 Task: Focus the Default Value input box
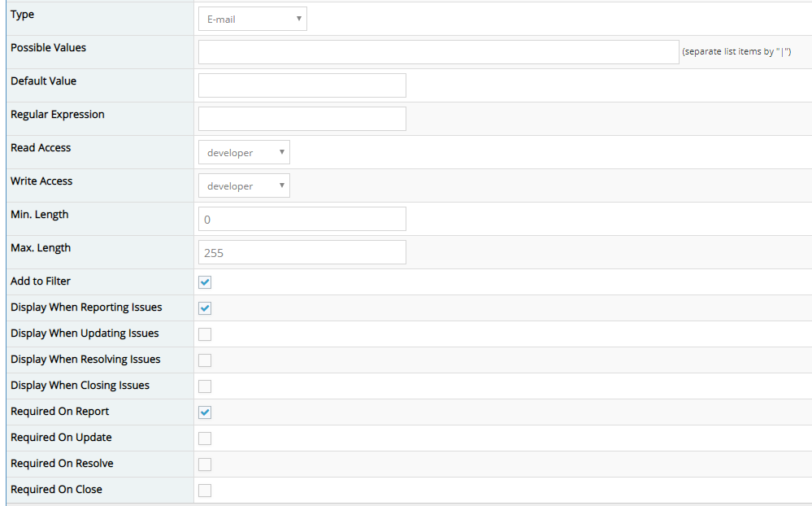pyautogui.click(x=302, y=85)
